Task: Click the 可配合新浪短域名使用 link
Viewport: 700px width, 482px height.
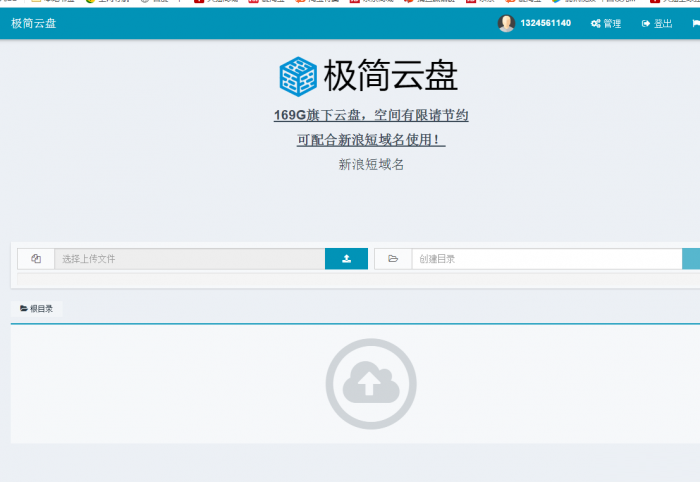Action: point(371,140)
